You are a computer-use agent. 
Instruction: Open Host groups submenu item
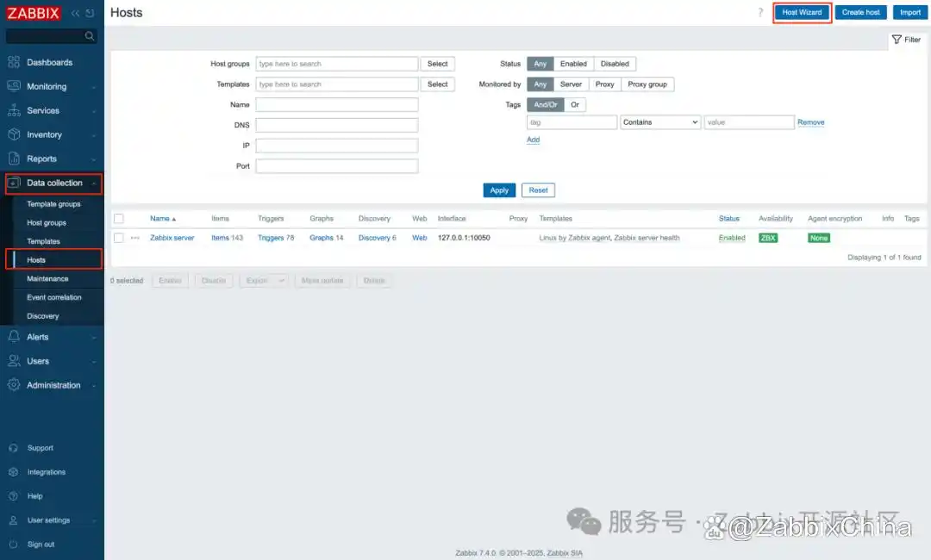47,223
